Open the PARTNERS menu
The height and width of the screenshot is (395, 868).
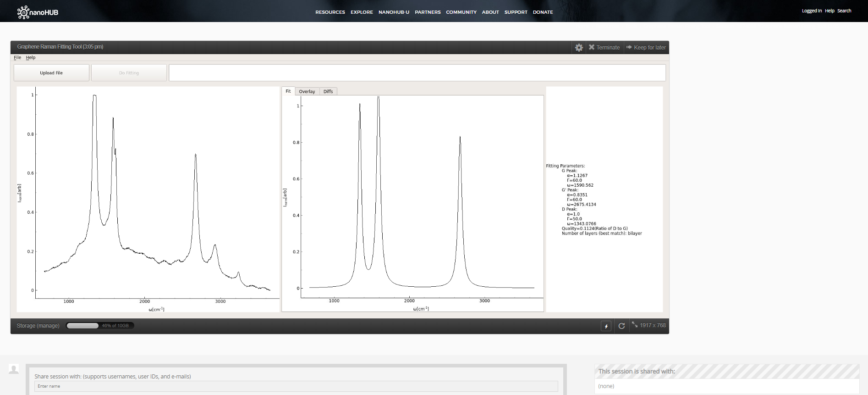tap(428, 12)
